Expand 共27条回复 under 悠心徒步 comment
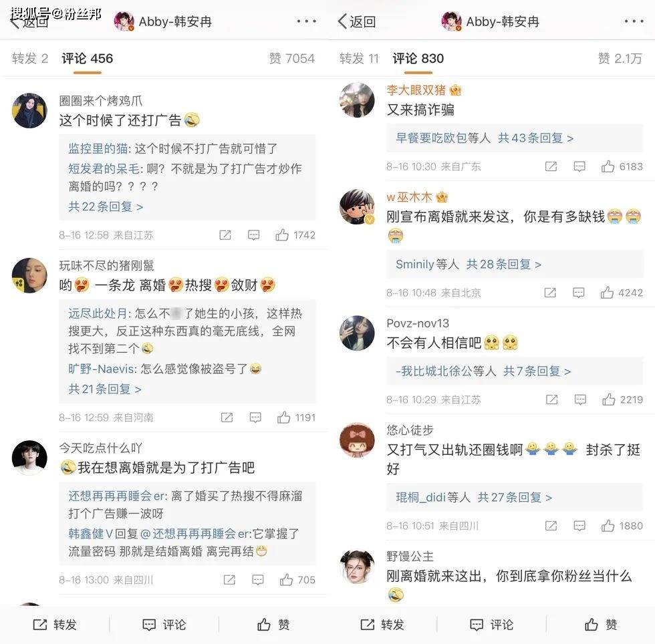The image size is (655, 644). pyautogui.click(x=515, y=497)
